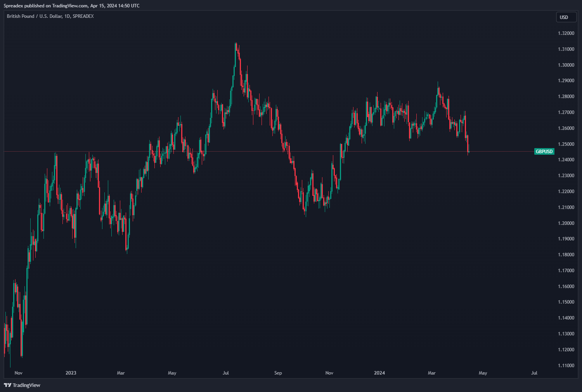
Task: Click the 1.27000 price axis label
Action: (566, 112)
